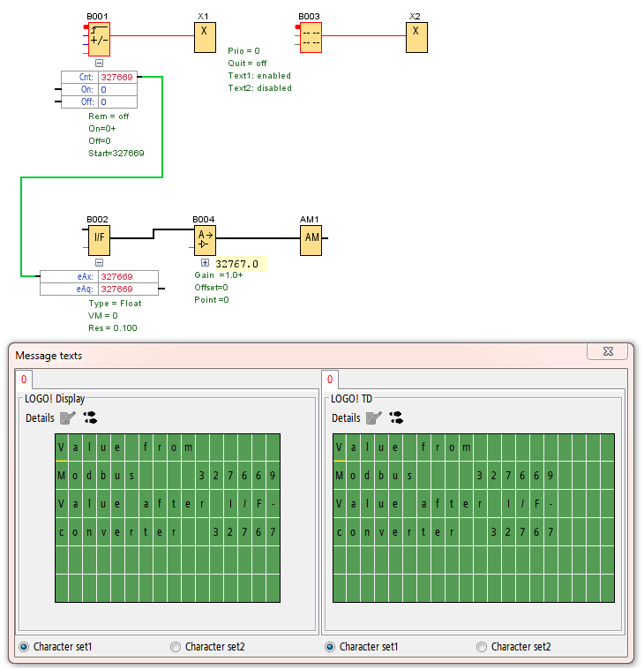Select Character set2 for LOGO! Display
The width and height of the screenshot is (644, 669).
click(x=176, y=647)
